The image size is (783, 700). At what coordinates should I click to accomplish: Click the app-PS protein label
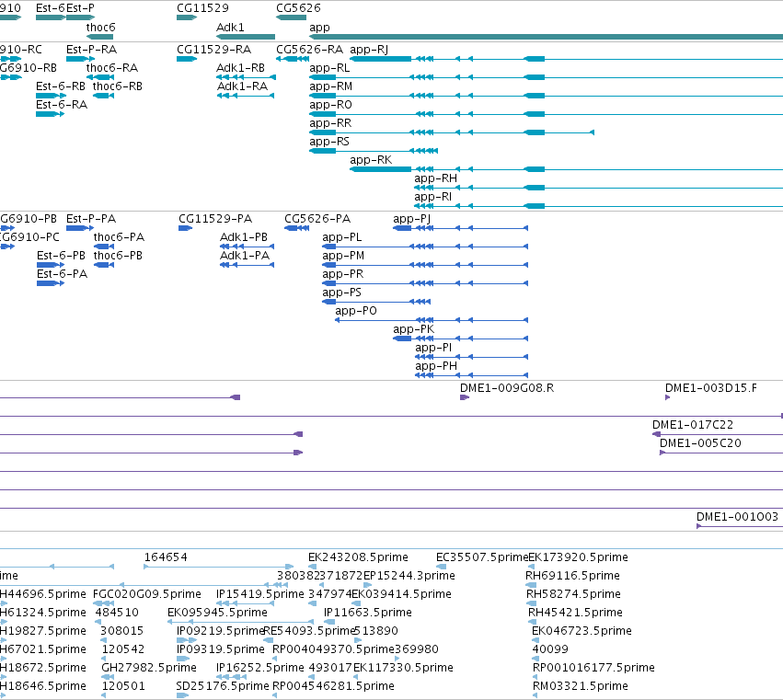pos(341,293)
